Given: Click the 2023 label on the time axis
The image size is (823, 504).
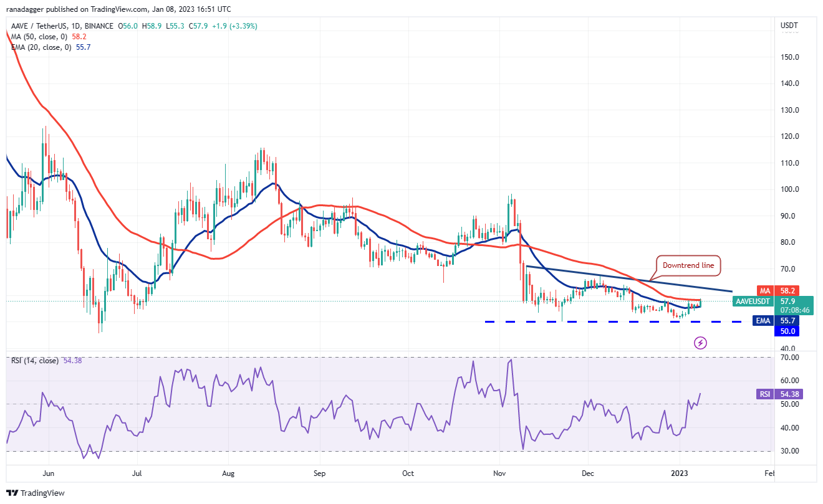Looking at the screenshot, I should [679, 473].
